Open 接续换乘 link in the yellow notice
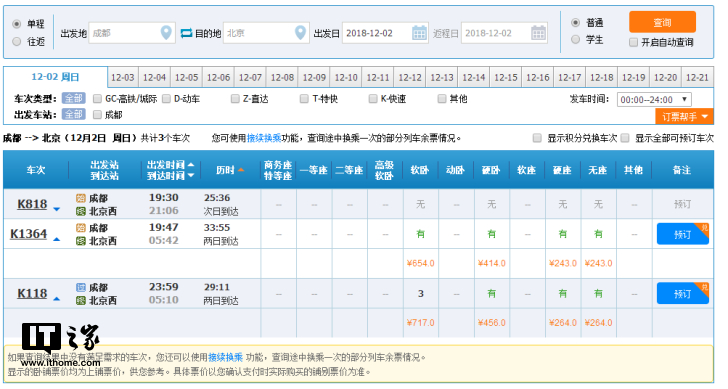728x389 pixels. 225,357
